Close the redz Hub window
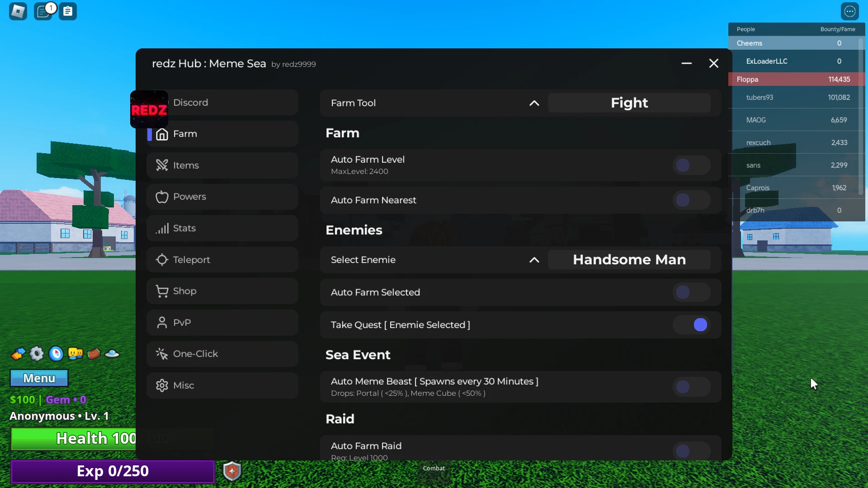The height and width of the screenshot is (488, 868). [714, 63]
